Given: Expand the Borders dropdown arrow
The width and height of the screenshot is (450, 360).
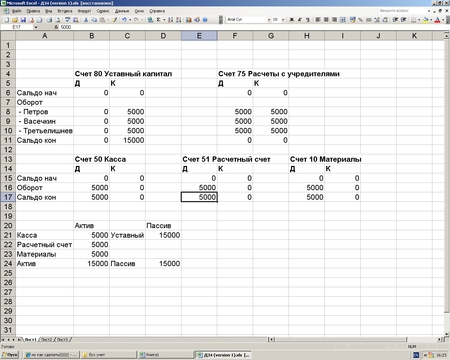Looking at the screenshot, I should click(419, 20).
